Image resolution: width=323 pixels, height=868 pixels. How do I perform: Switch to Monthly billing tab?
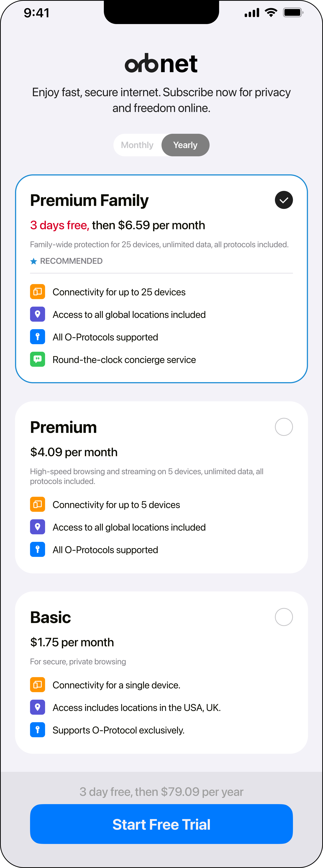point(137,145)
